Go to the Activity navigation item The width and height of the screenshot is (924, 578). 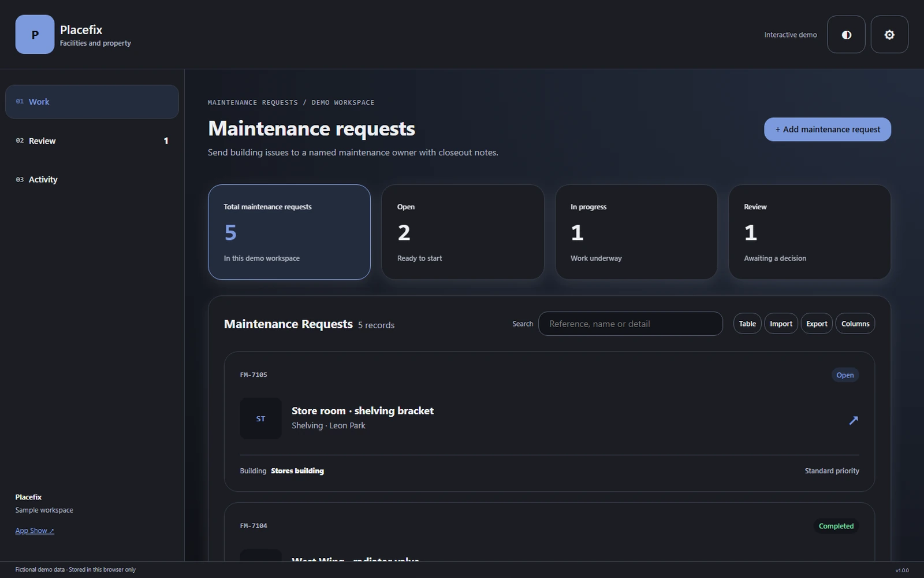[x=92, y=180]
